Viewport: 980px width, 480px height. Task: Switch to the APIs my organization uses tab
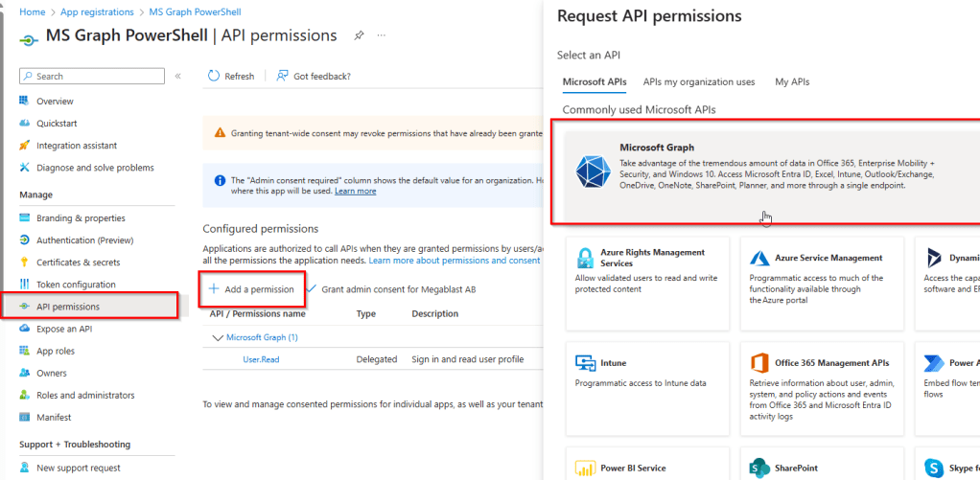click(x=698, y=82)
